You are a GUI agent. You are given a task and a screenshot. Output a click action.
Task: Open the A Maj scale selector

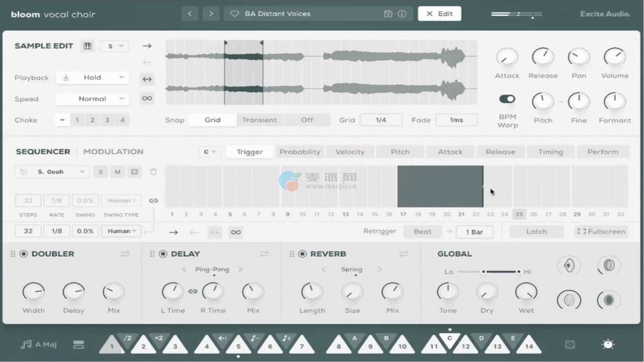click(39, 345)
